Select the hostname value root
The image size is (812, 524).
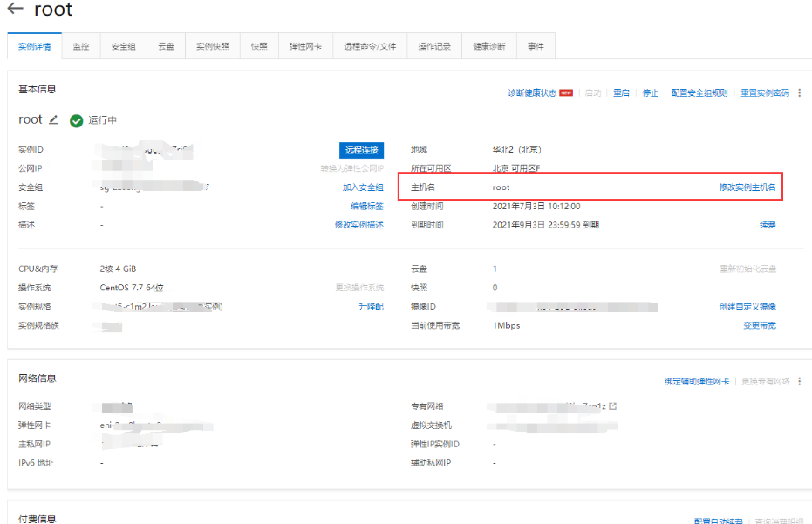tap(501, 187)
